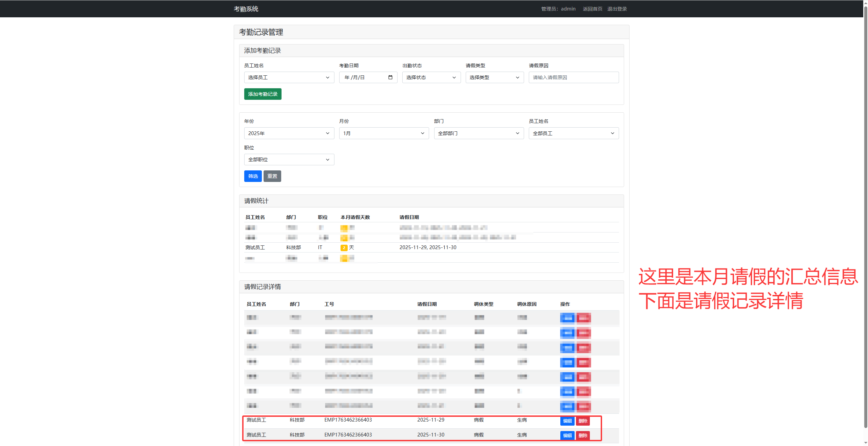The height and width of the screenshot is (446, 868).
Task: Click the blue 筛选 filter button
Action: tap(253, 176)
